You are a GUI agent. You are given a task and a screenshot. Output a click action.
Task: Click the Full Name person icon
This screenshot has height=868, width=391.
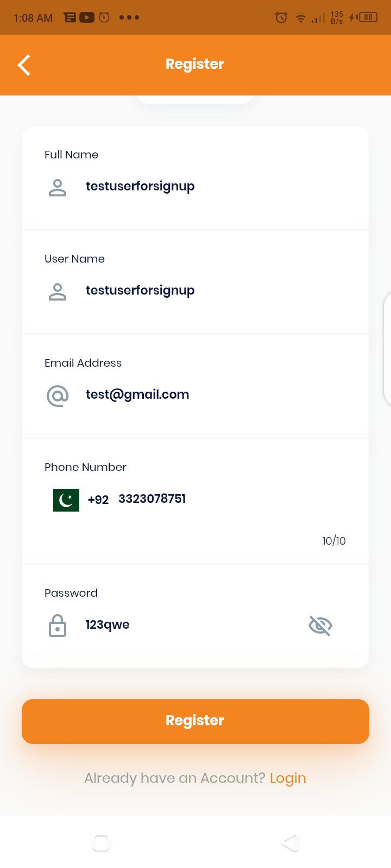pos(58,188)
